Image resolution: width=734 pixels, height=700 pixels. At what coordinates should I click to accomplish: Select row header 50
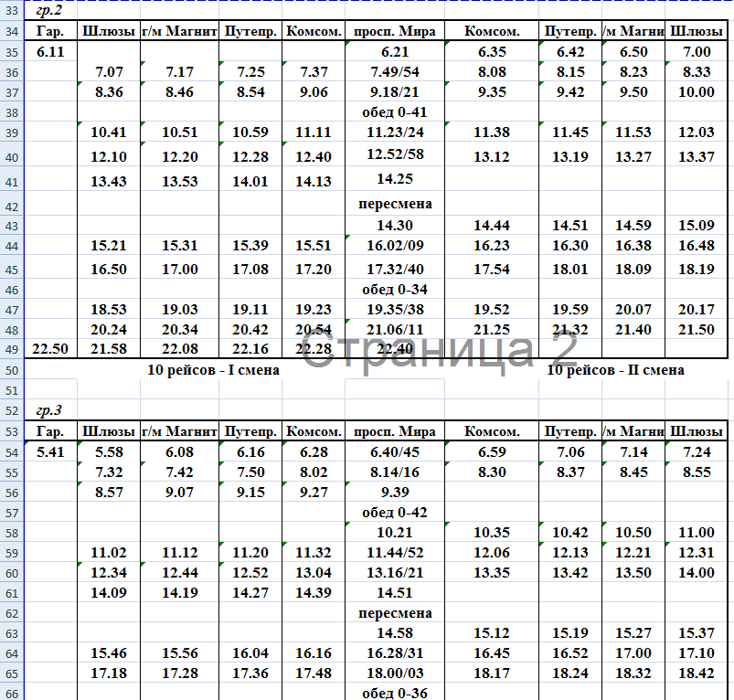[12, 370]
